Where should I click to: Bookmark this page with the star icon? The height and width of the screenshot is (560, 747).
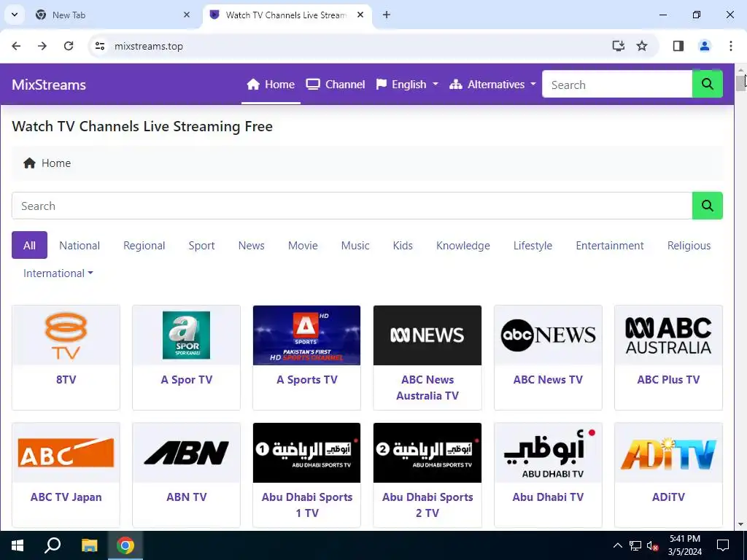(x=642, y=46)
